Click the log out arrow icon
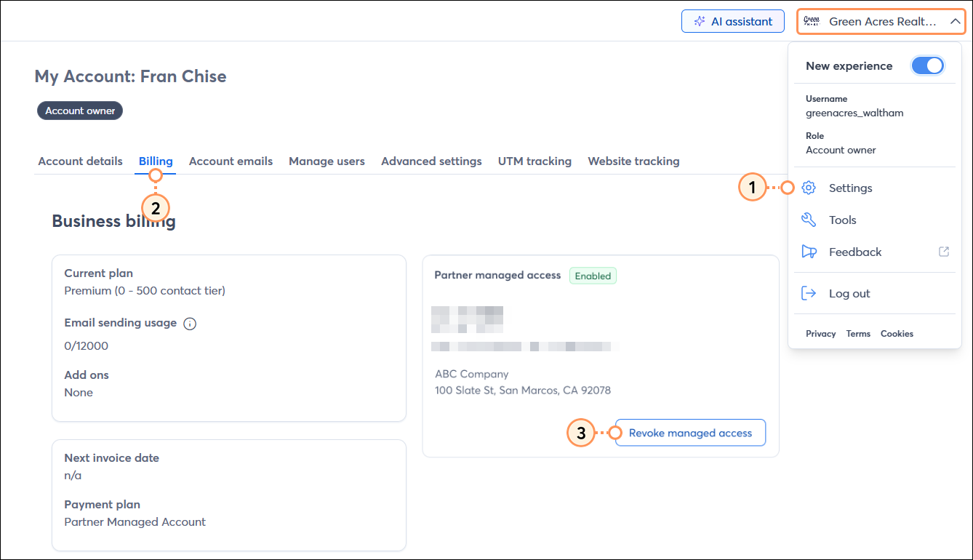 808,293
